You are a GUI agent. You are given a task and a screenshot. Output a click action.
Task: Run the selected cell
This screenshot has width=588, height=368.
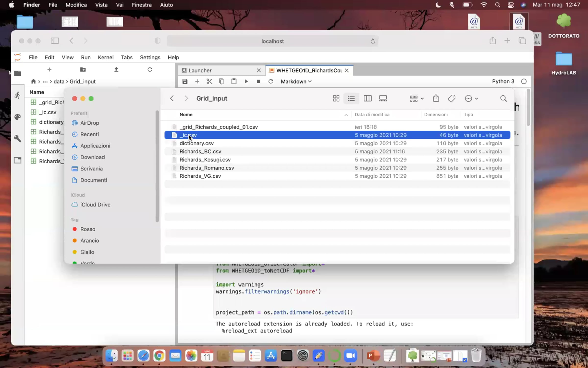[x=246, y=81]
